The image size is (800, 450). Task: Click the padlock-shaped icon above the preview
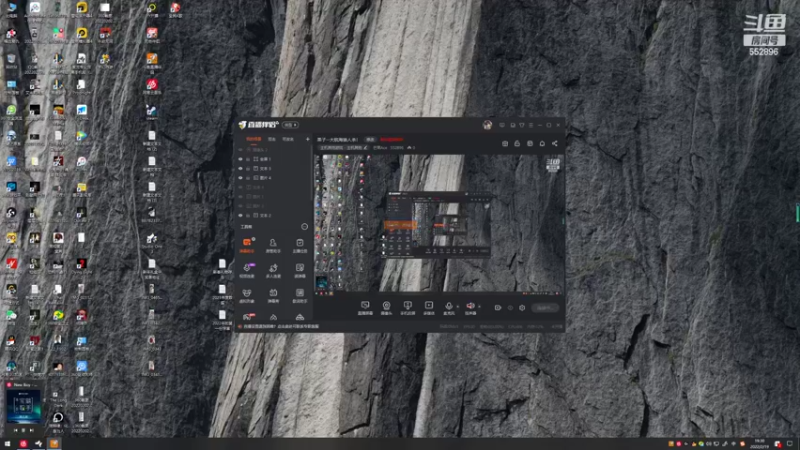pyautogui.click(x=517, y=143)
